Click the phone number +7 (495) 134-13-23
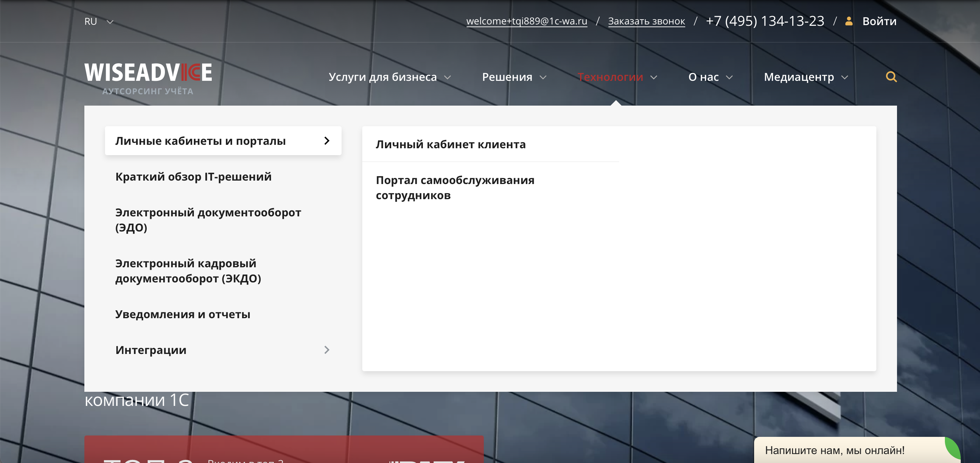 765,21
